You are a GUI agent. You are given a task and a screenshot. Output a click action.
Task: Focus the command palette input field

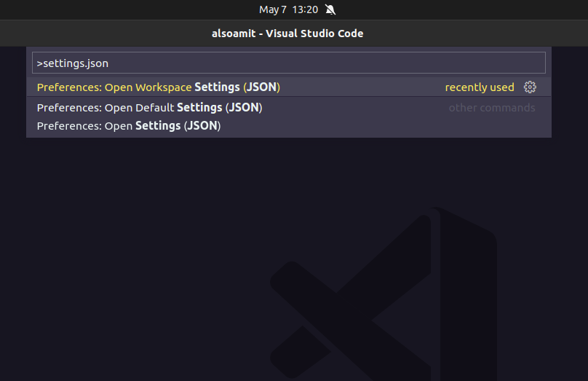click(x=289, y=63)
